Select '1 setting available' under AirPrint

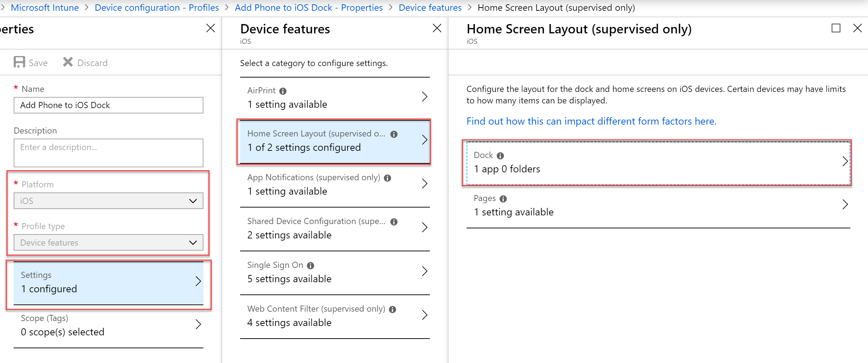(287, 104)
